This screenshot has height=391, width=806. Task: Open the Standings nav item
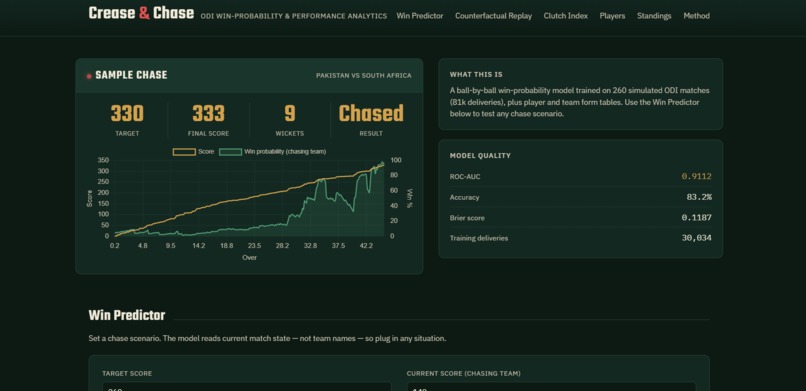point(654,16)
